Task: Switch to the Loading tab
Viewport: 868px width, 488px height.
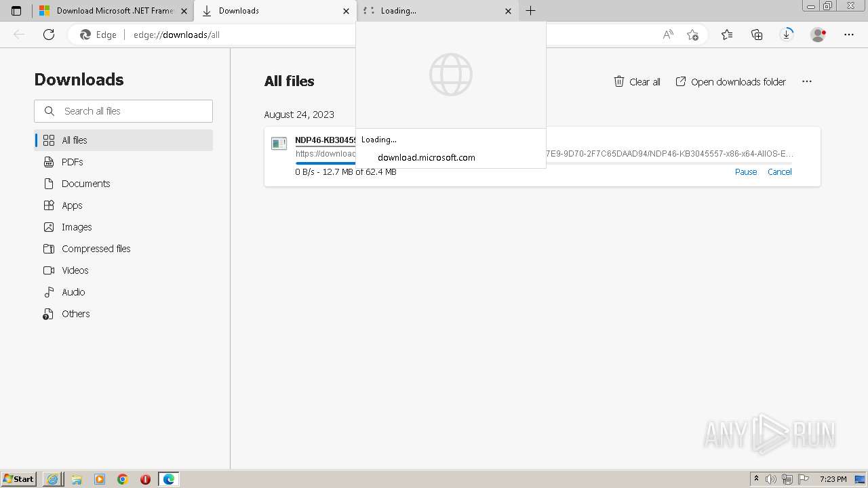Action: (437, 11)
